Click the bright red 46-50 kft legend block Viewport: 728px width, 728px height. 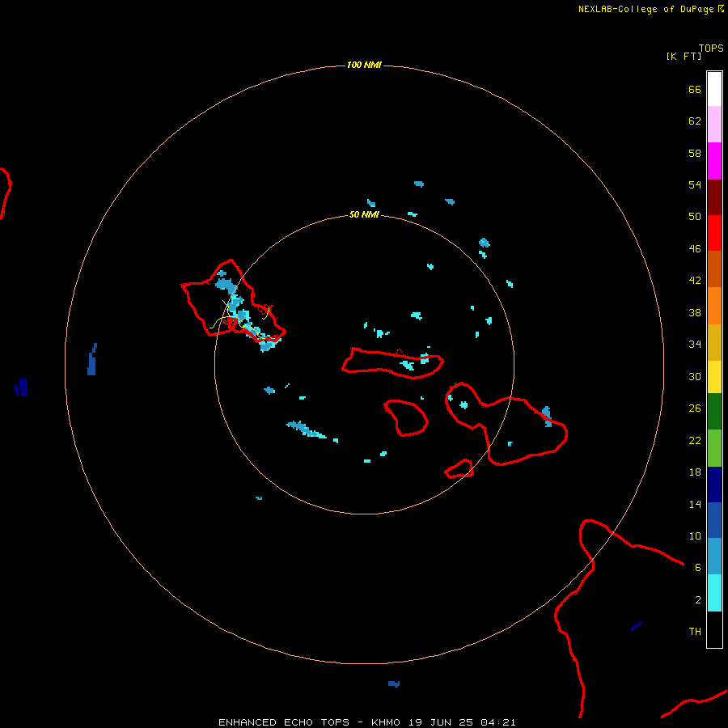[714, 233]
